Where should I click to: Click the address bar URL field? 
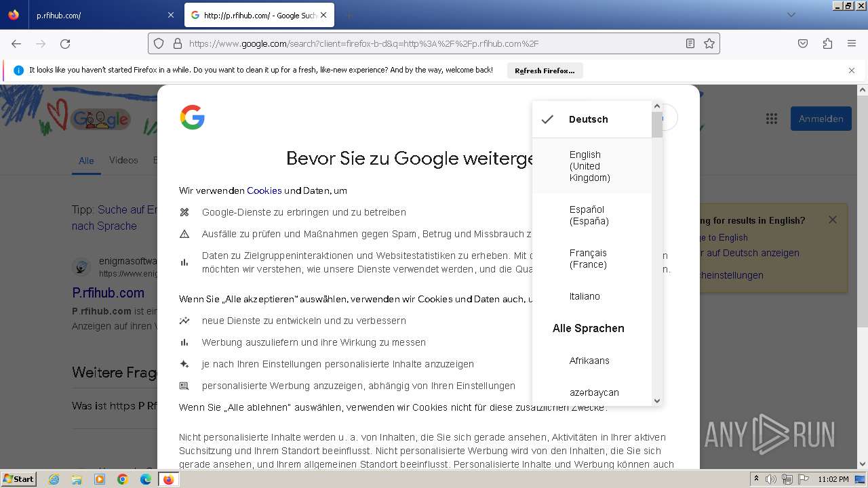[x=434, y=43]
